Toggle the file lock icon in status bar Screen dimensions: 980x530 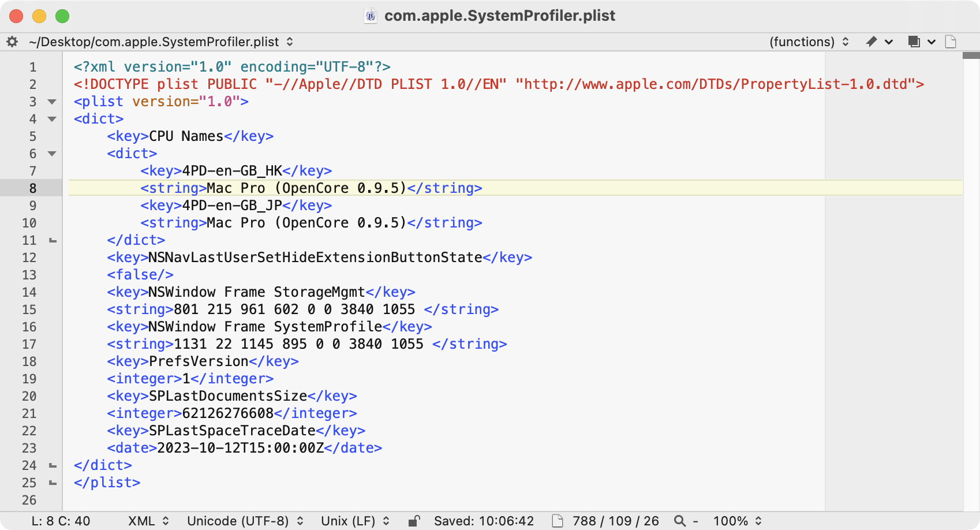click(414, 521)
